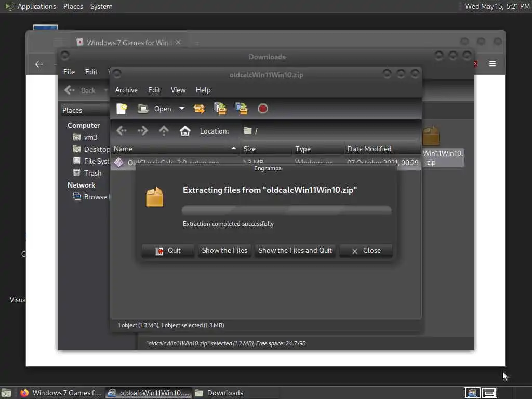Go back in the archive location
This screenshot has width=532, height=399.
tap(121, 130)
